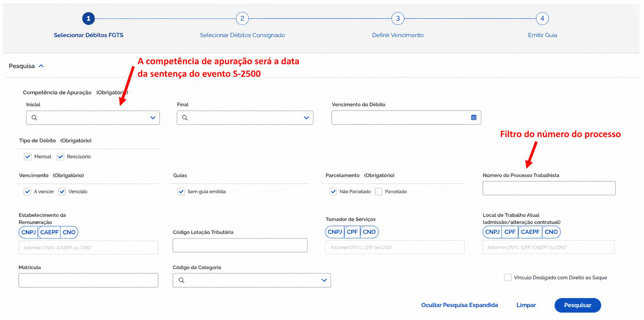Check the Parcelado checkbox
Screen dimensions: 644x320
[379, 191]
